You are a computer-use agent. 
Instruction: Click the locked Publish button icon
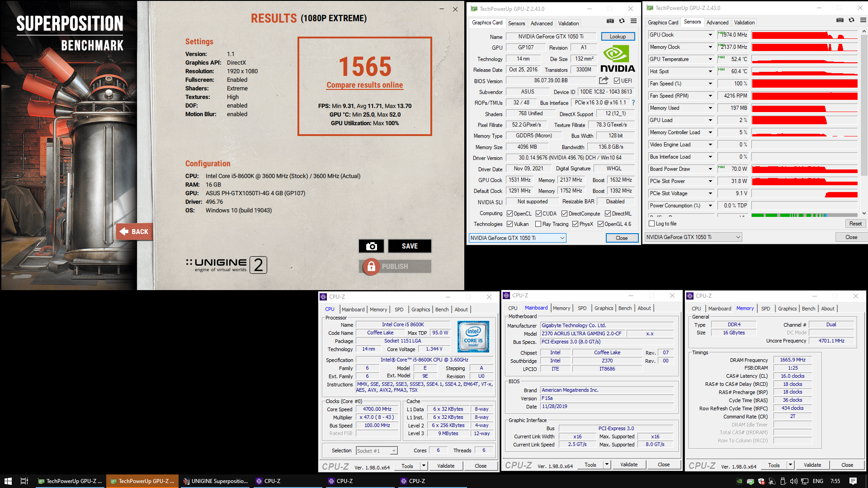click(x=371, y=267)
